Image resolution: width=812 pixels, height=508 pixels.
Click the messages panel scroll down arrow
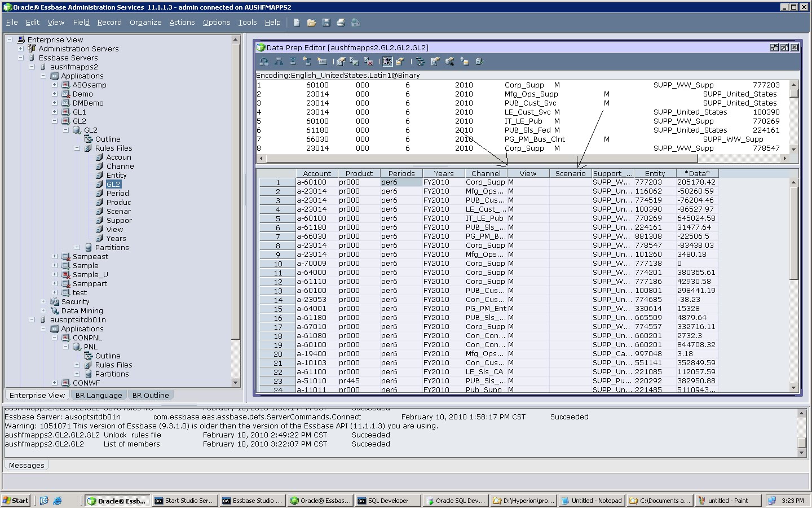pos(802,453)
